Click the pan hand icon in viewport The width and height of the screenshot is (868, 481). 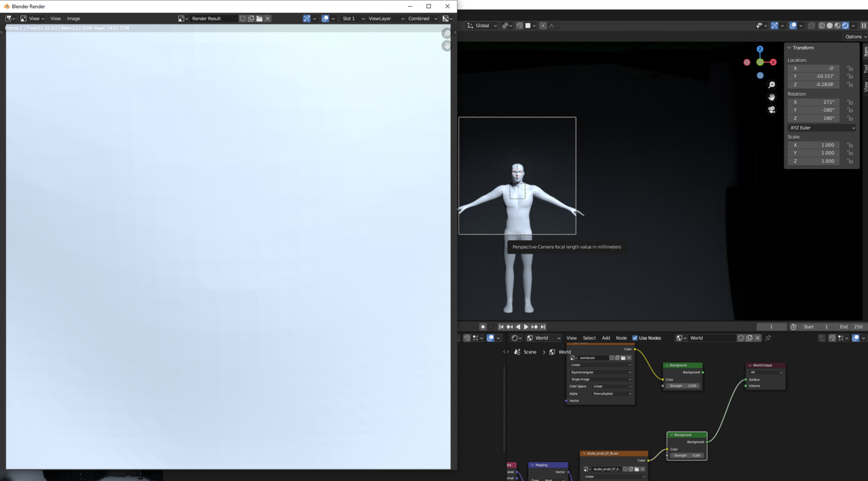coord(772,97)
